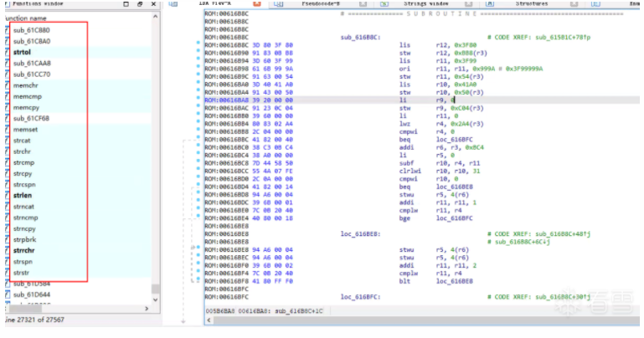Select the memchr function
Viewport: 644px width, 338px height.
coord(25,85)
